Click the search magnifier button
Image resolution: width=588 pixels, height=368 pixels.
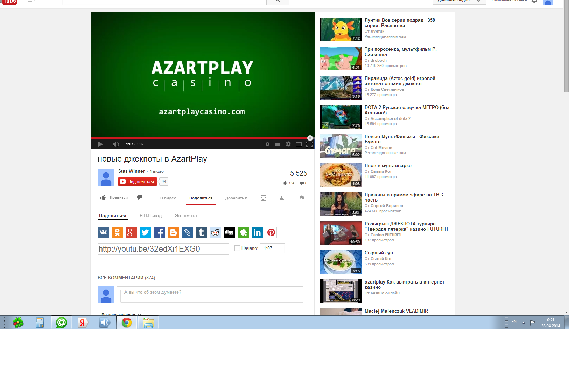point(278,1)
